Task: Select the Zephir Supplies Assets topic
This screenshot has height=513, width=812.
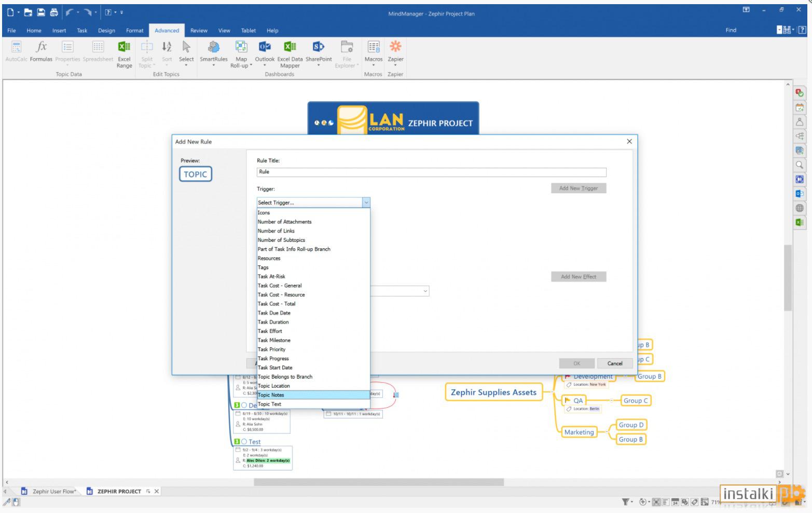Action: 493,393
